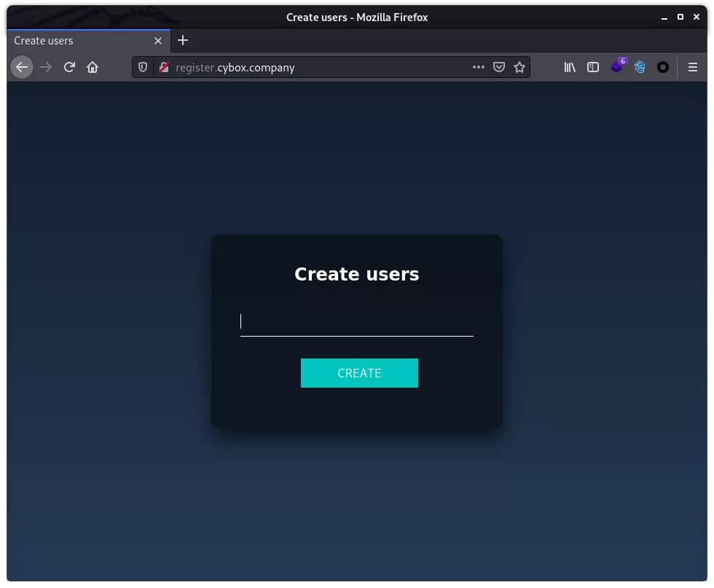Focus the username input field
This screenshot has height=588, width=714.
click(356, 322)
